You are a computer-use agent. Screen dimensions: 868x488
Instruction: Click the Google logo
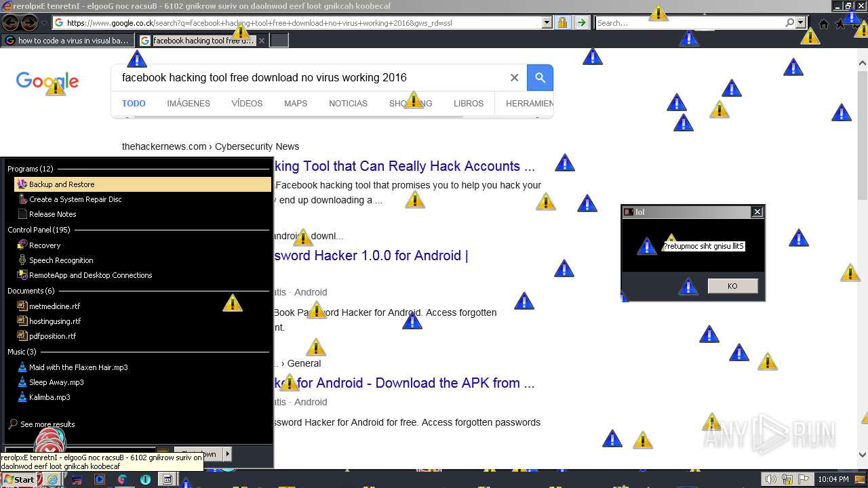coord(47,81)
